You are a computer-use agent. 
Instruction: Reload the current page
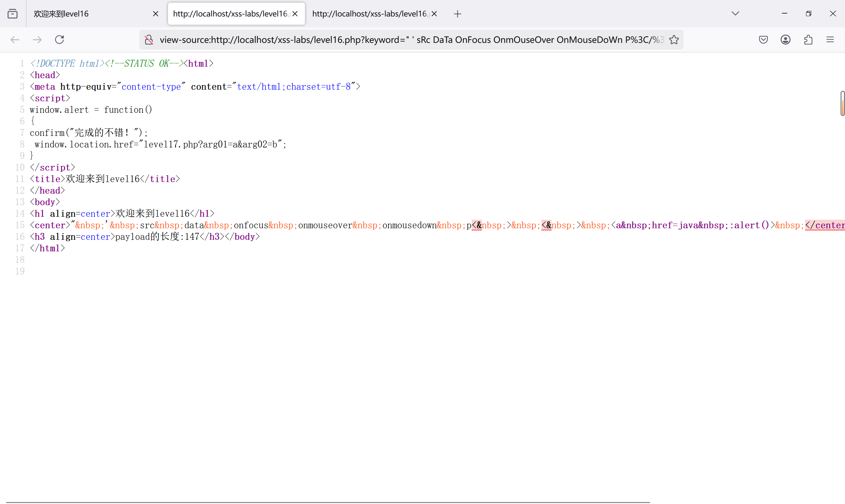click(x=59, y=40)
